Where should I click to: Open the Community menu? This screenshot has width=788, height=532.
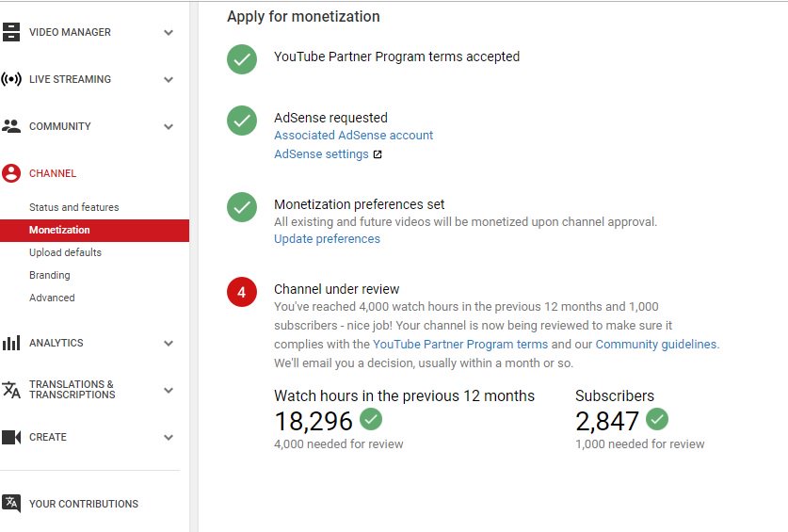click(60, 126)
